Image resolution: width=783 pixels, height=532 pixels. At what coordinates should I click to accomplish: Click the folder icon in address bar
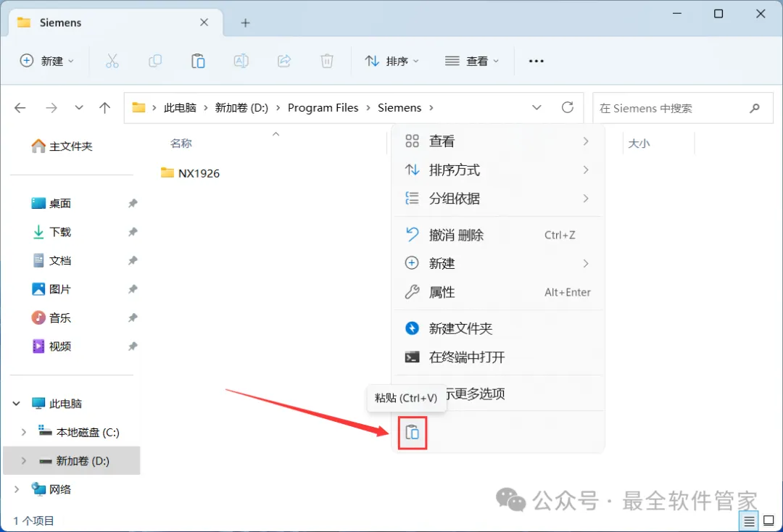[x=138, y=108]
